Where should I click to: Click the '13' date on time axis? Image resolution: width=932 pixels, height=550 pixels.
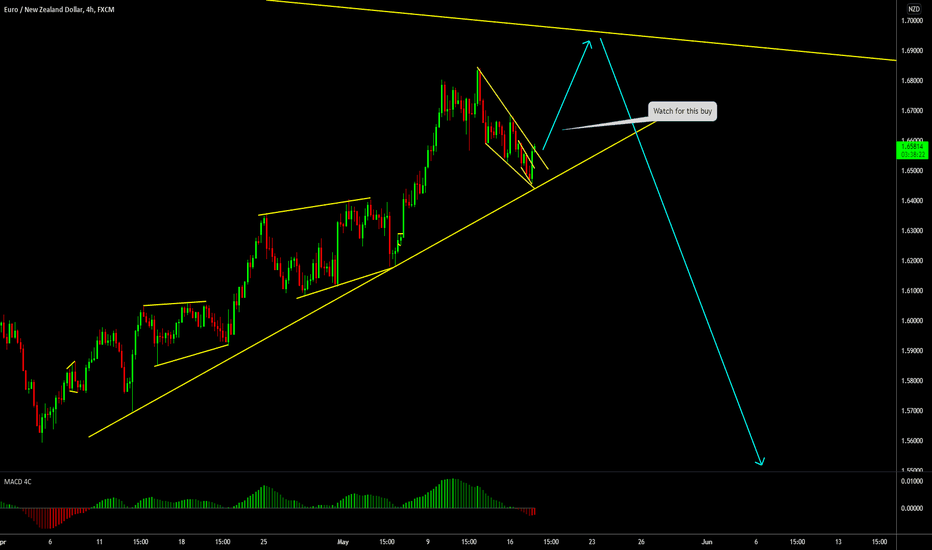pyautogui.click(x=838, y=542)
